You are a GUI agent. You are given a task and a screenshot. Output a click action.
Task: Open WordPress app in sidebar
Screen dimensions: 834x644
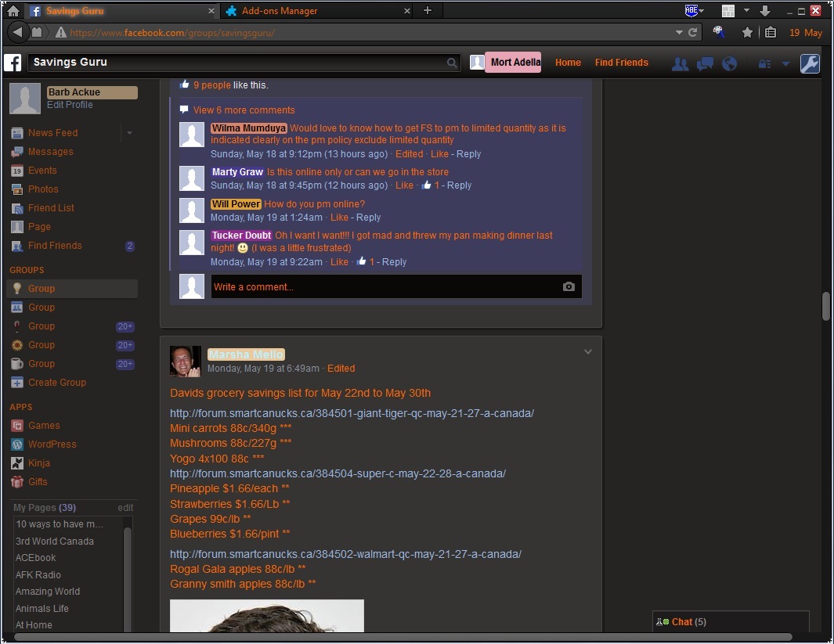pyautogui.click(x=52, y=444)
